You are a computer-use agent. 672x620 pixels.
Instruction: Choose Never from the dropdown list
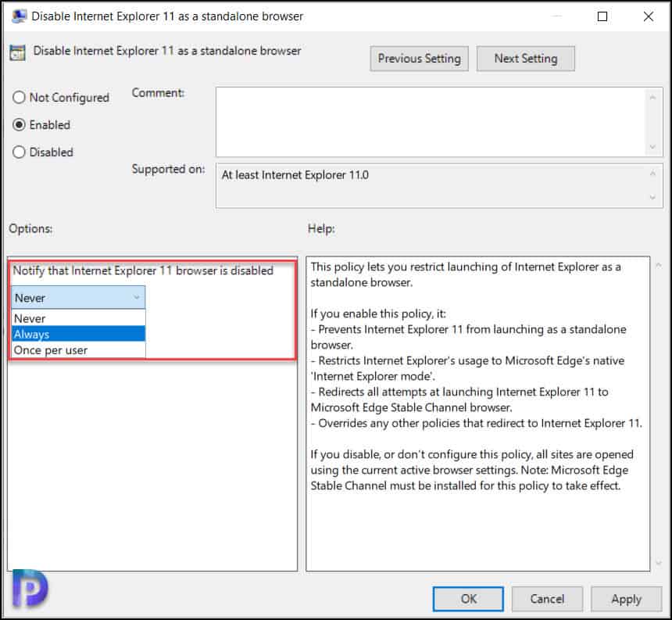(78, 318)
